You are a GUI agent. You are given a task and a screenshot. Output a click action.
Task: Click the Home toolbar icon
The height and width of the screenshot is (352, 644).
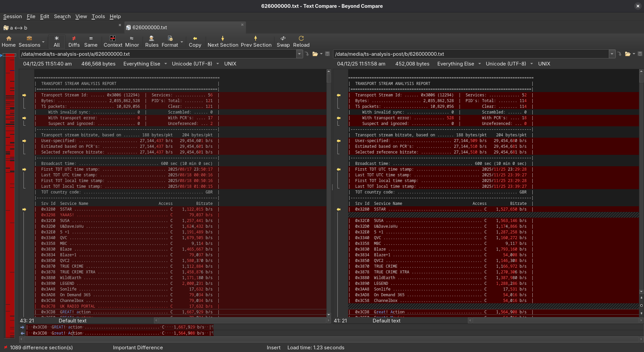click(9, 41)
